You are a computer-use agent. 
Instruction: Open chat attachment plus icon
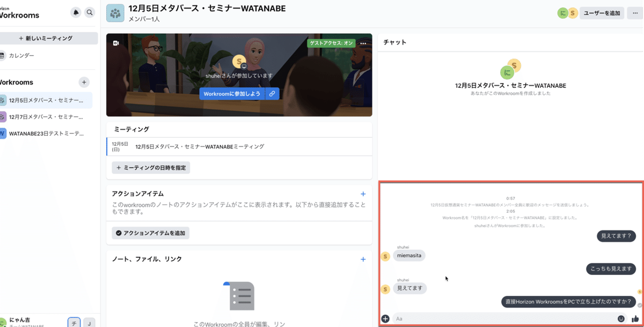[385, 319]
